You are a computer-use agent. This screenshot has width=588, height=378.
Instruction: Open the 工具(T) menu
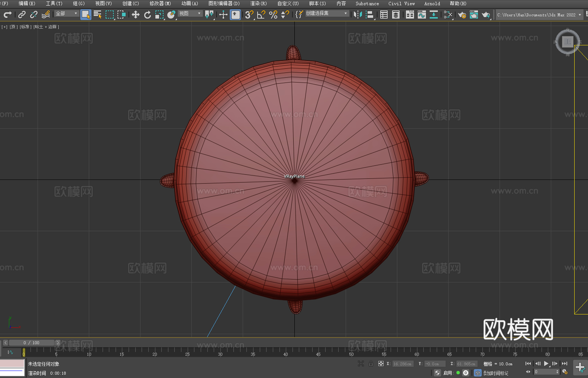(x=54, y=3)
